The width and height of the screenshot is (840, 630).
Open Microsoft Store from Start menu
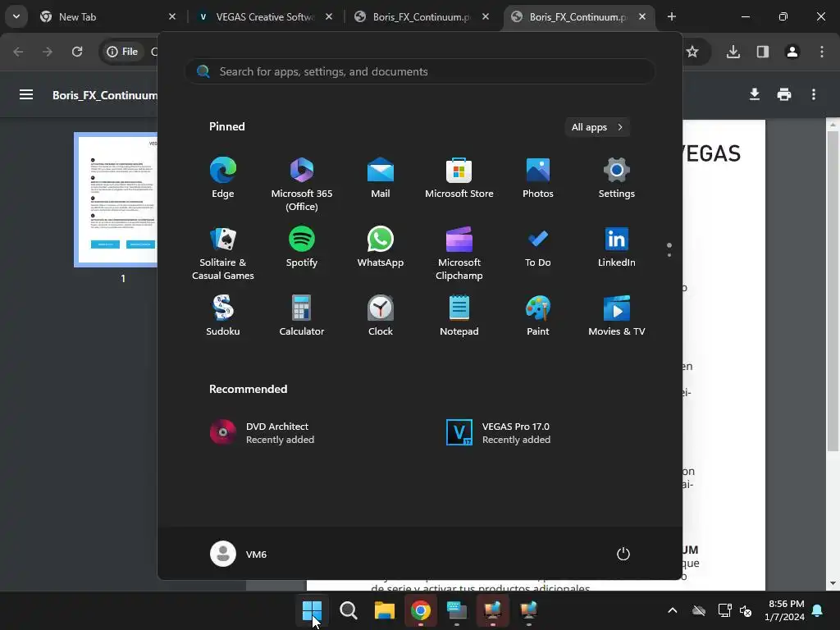459,178
